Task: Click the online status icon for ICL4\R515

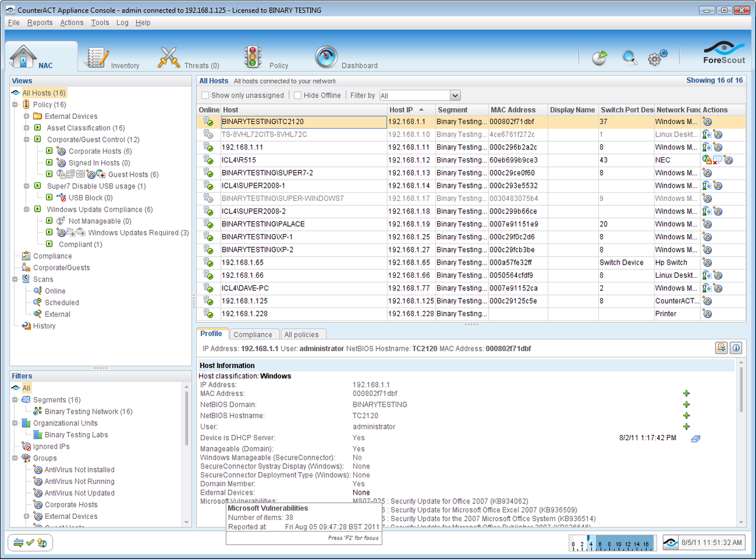Action: point(208,160)
